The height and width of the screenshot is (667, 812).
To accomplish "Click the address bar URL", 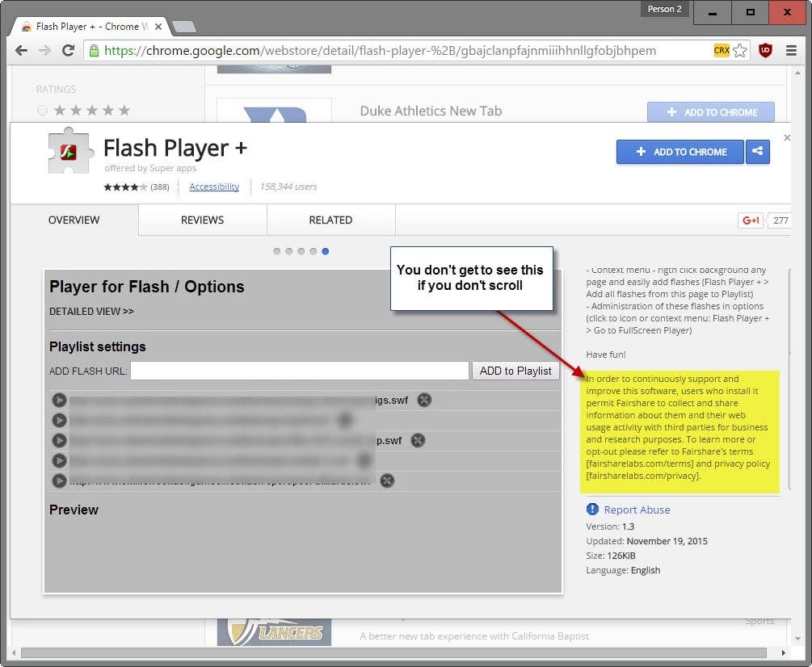I will click(x=380, y=50).
